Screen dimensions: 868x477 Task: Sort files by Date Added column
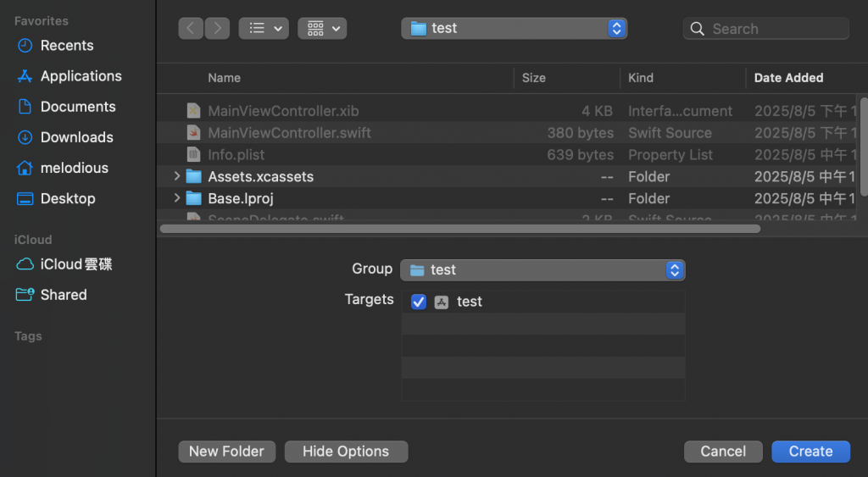pos(788,78)
